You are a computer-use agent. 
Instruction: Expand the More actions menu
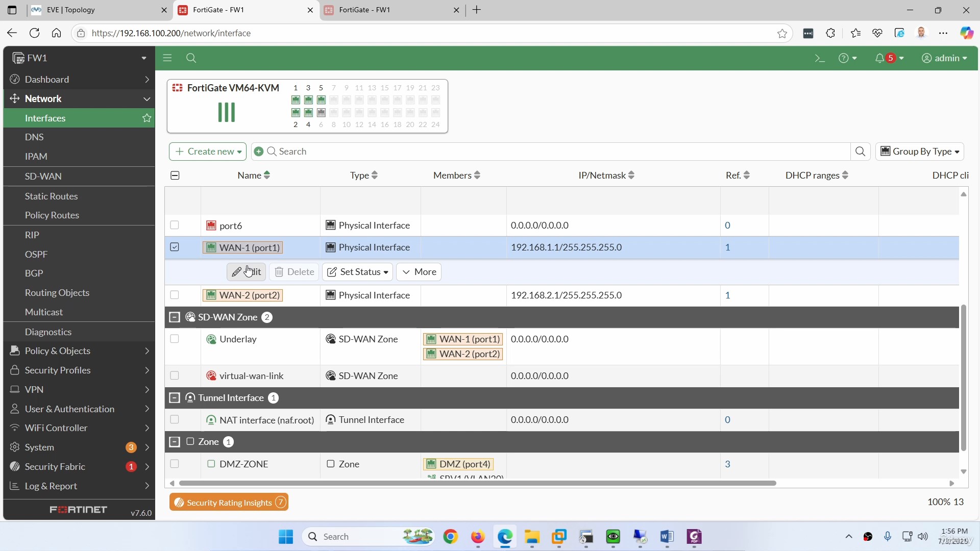[x=419, y=272]
